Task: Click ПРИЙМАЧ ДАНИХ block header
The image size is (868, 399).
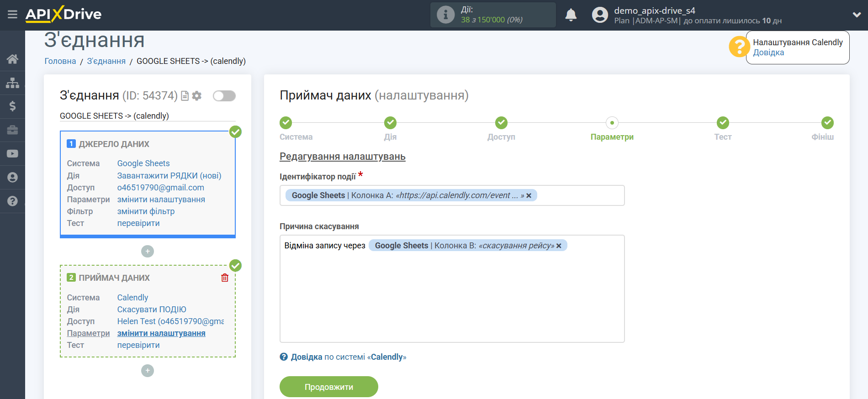Action: pos(114,278)
